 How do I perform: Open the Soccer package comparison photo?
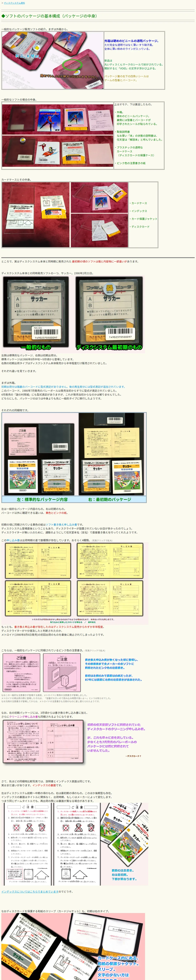73,314
